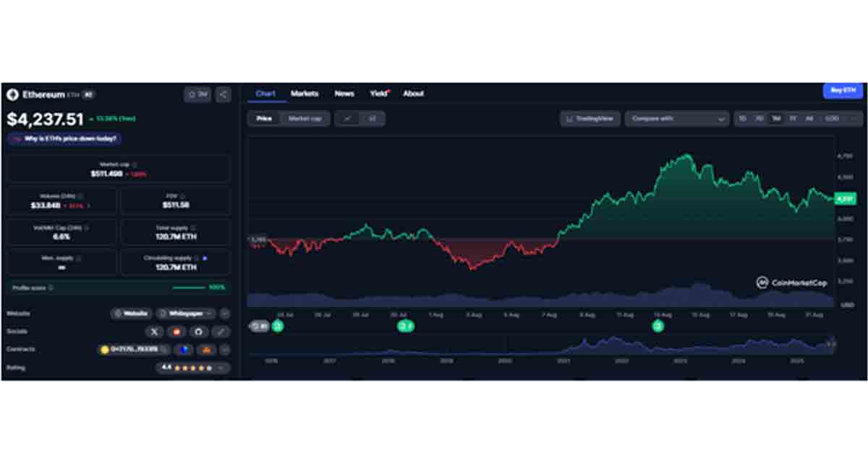Click the Buy ETH button
Screen dimensions: 868x456
pos(843,90)
